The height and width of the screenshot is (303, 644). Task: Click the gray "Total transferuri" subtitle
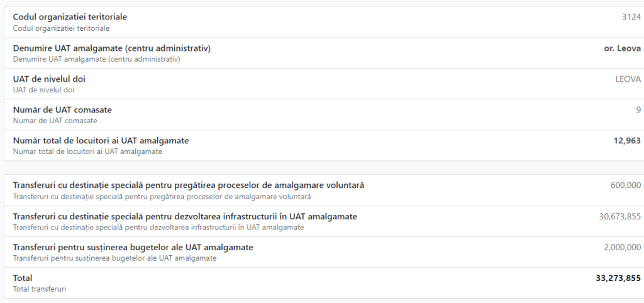coord(39,289)
